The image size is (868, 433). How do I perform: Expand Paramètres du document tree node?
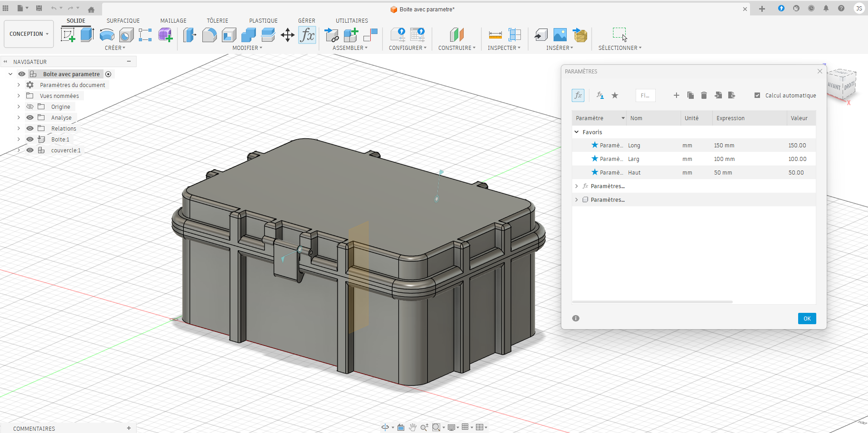(19, 85)
